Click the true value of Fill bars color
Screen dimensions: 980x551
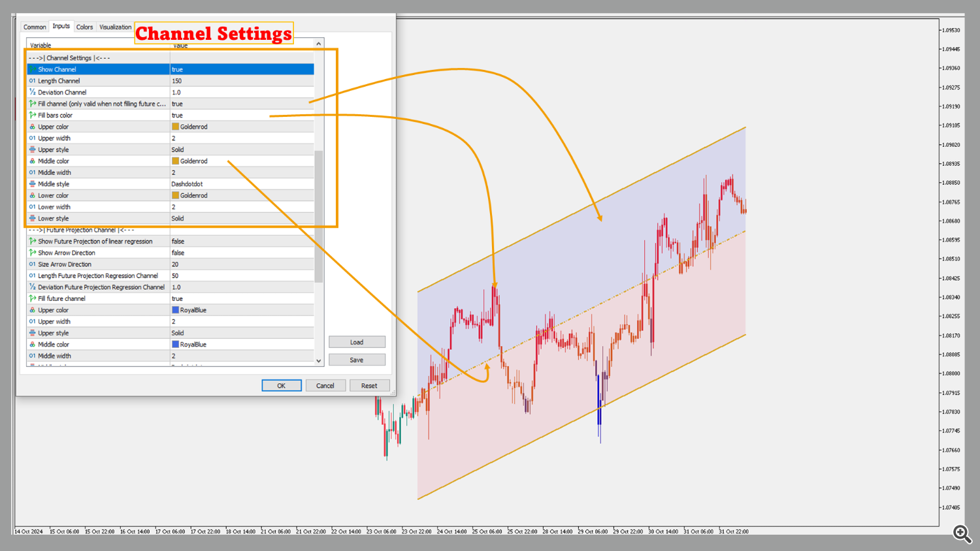[177, 116]
